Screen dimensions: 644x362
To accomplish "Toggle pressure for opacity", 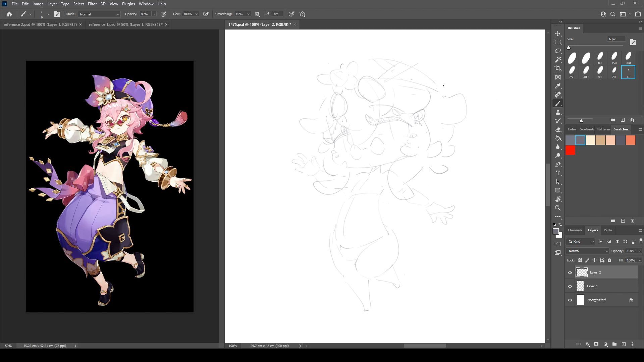I will pyautogui.click(x=163, y=14).
